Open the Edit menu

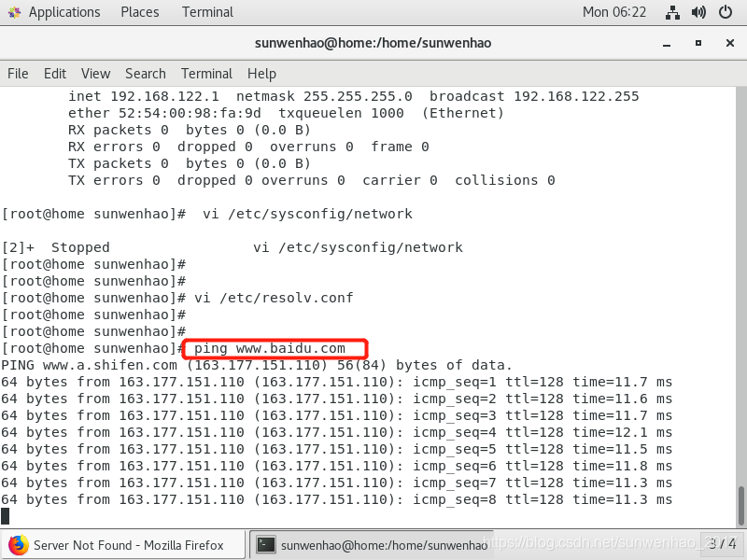tap(55, 74)
